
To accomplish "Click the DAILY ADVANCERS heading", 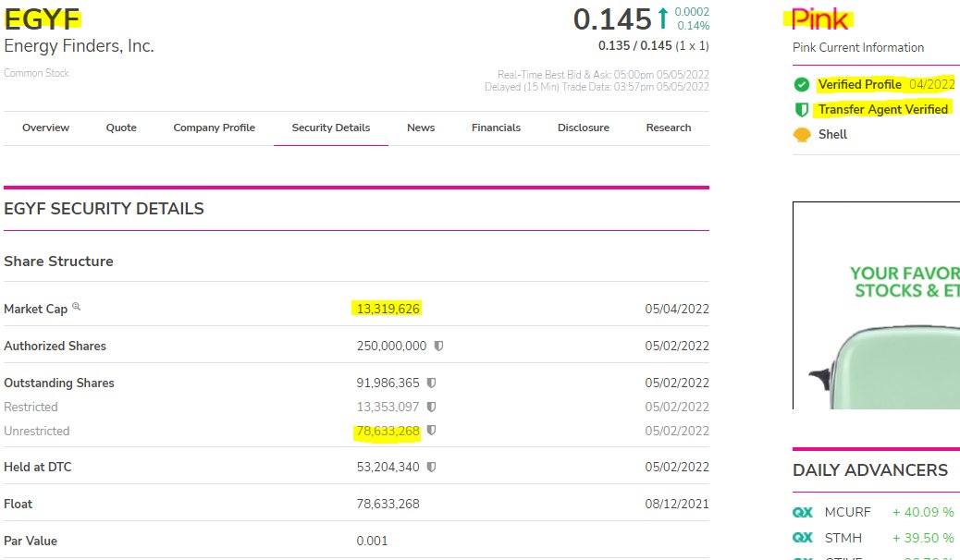I will click(x=870, y=470).
